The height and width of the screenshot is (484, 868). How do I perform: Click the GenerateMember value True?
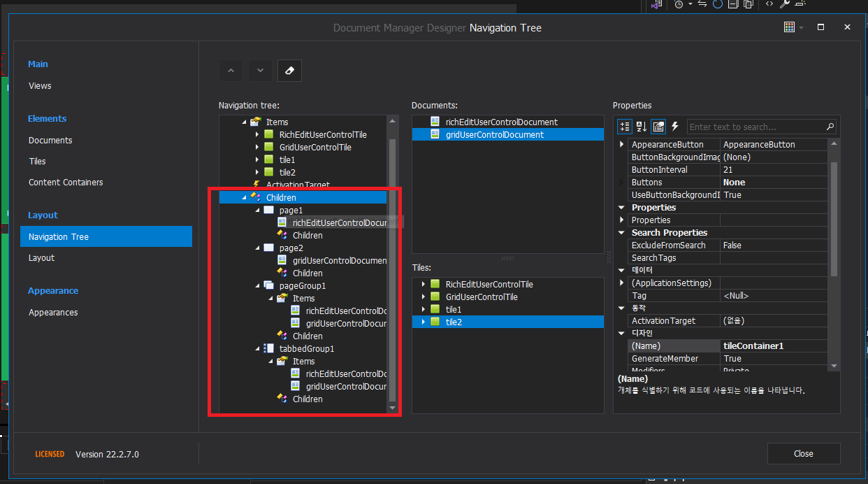click(x=774, y=358)
